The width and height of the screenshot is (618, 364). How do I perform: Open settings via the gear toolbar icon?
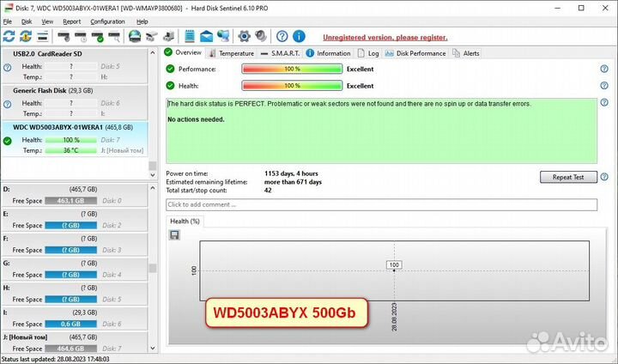[244, 36]
